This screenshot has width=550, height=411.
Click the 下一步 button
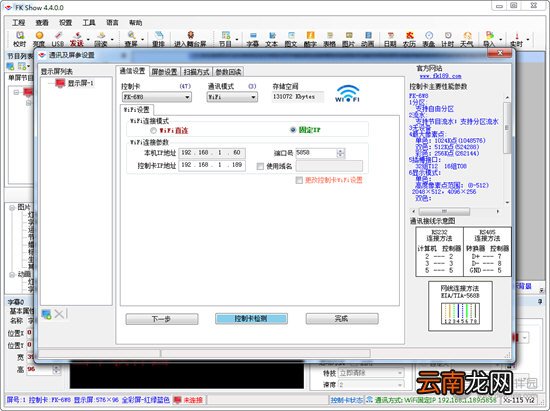[162, 319]
